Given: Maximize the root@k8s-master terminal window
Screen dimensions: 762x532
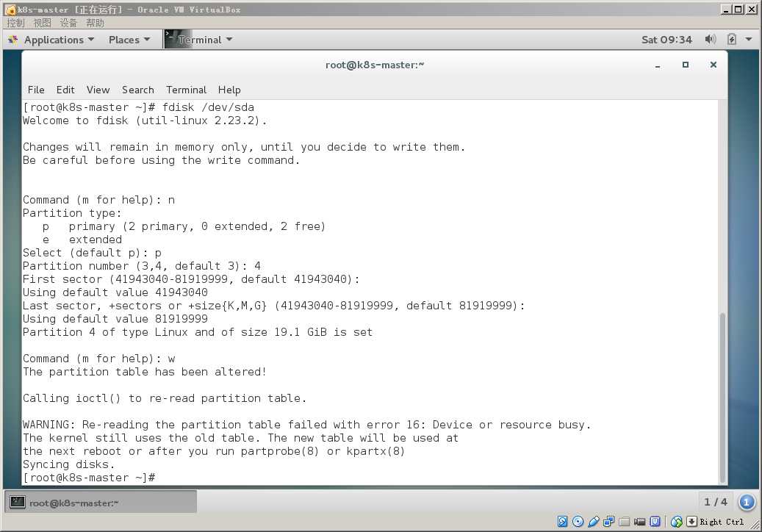Looking at the screenshot, I should click(686, 65).
